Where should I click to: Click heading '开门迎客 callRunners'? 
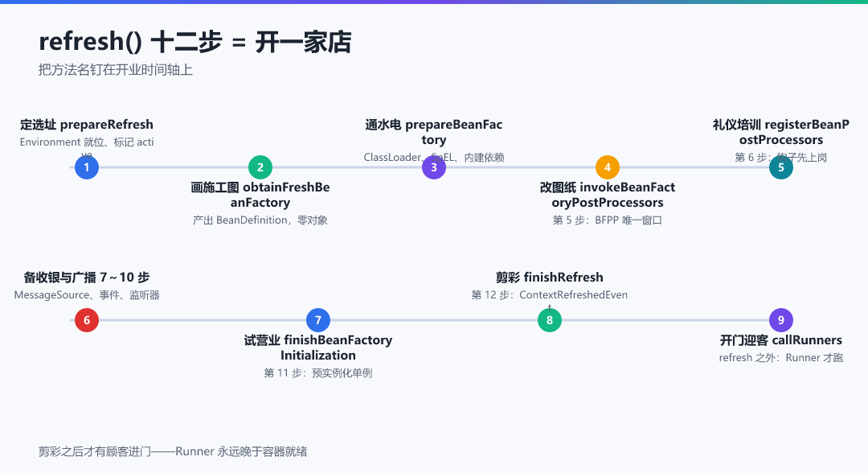click(781, 340)
